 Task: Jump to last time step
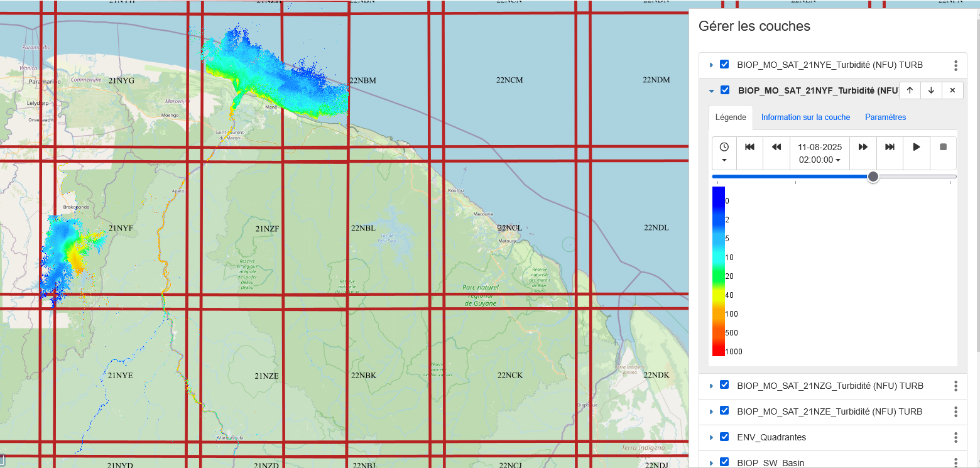(x=890, y=147)
